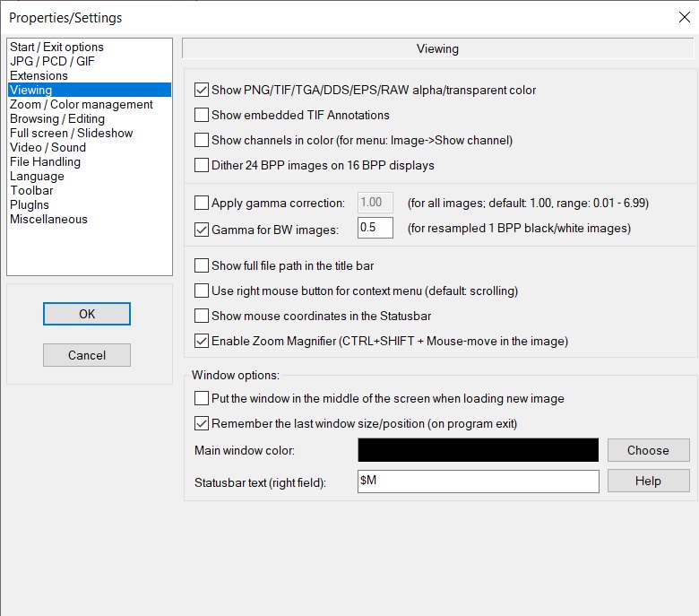Enable Show embedded TIF Annotations
Image resolution: width=699 pixels, height=616 pixels.
[202, 115]
